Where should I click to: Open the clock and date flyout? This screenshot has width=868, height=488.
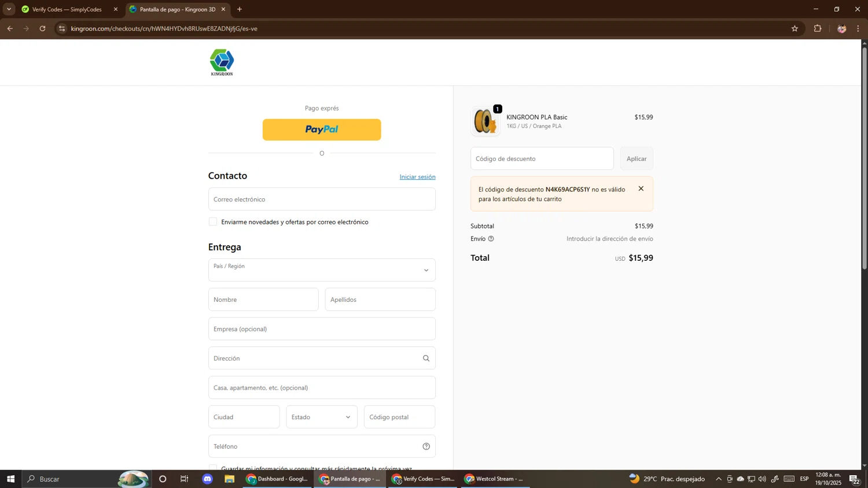pyautogui.click(x=828, y=479)
